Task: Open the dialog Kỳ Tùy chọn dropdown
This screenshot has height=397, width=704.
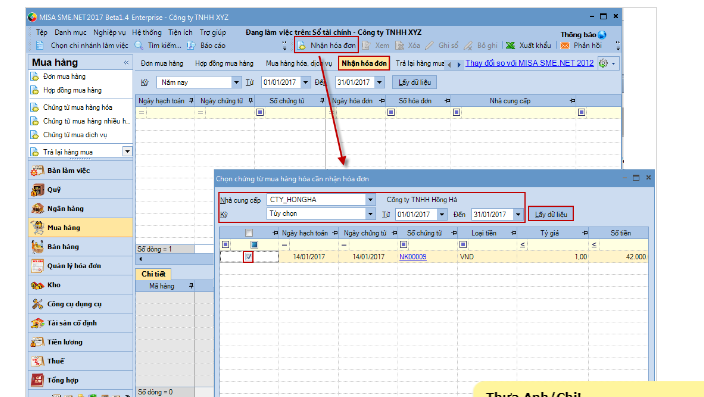Action: [x=370, y=214]
